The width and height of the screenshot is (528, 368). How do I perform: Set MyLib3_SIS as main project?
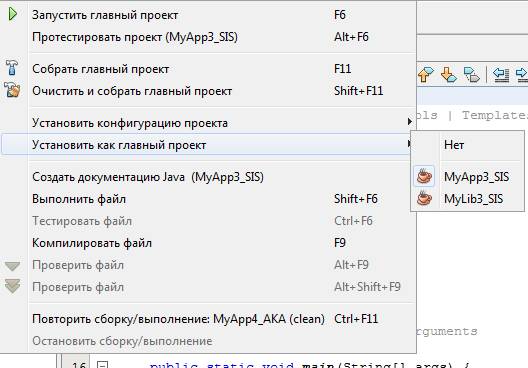tap(467, 198)
